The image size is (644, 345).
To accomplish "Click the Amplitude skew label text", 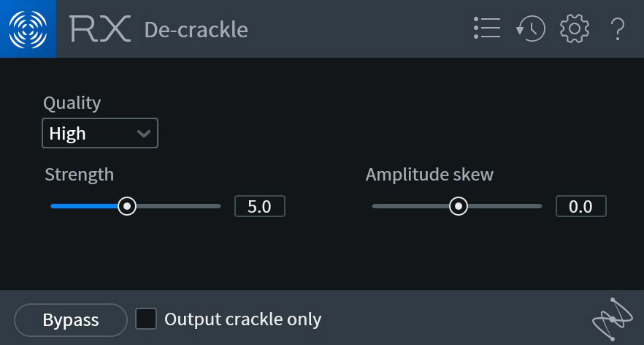I will tap(429, 175).
